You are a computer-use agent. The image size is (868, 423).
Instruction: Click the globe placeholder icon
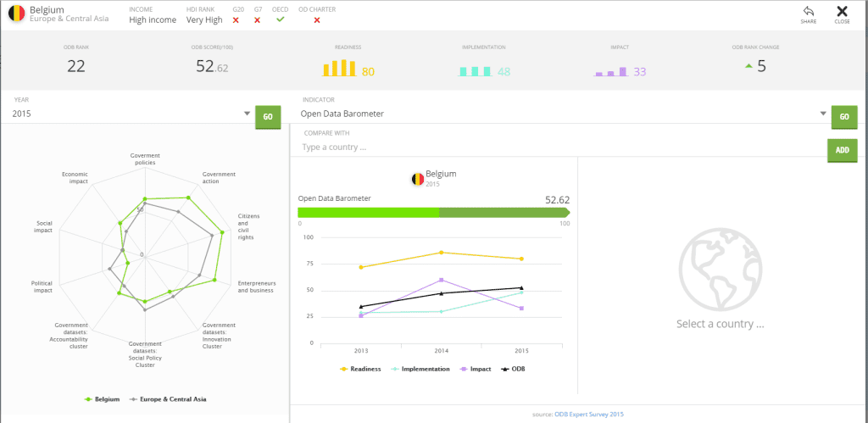coord(720,267)
